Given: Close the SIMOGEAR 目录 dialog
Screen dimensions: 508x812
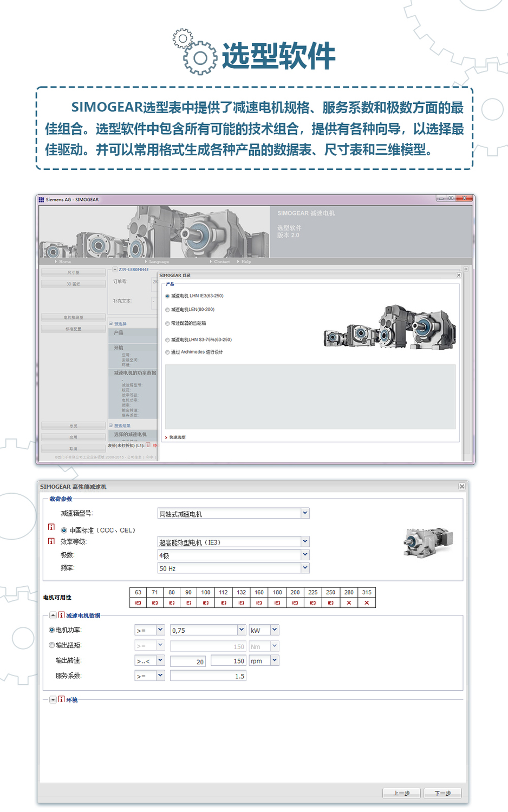Looking at the screenshot, I should tap(459, 275).
